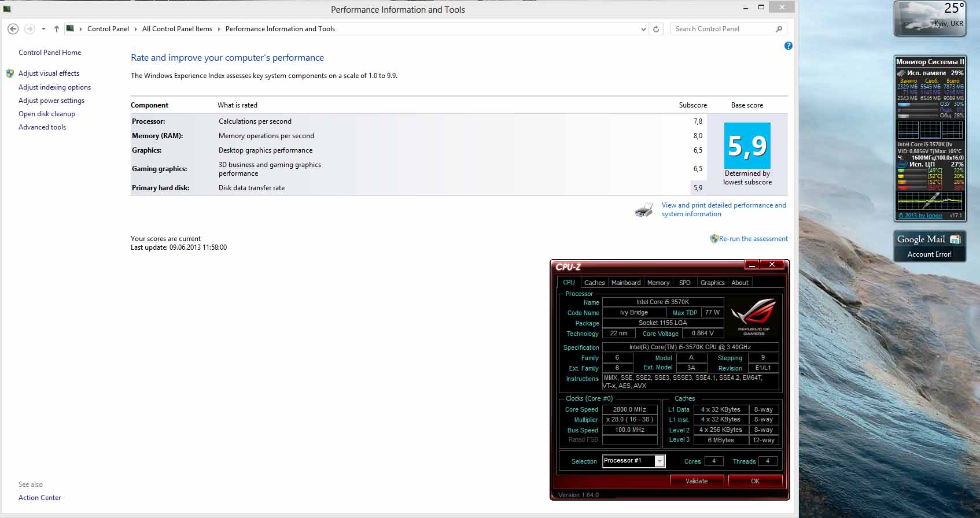Click the Republic of Gamers logo in CPU-Z
This screenshot has height=518, width=980.
(753, 316)
